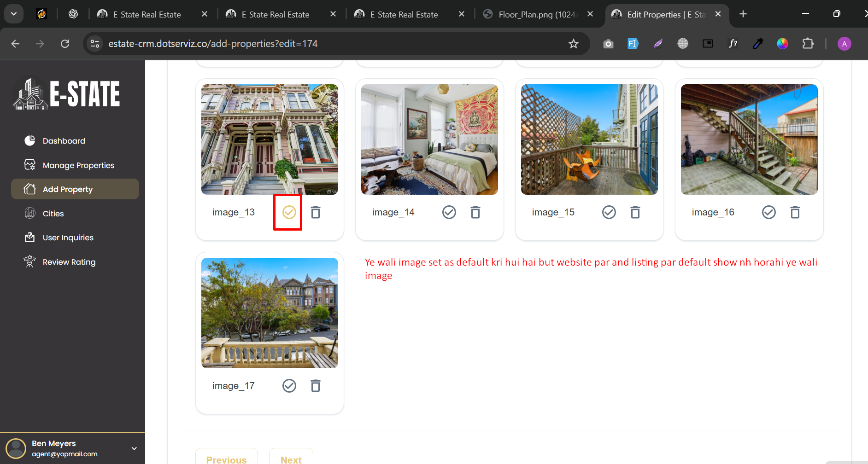The height and width of the screenshot is (464, 868).
Task: Switch to the Floor_Plan.png tab
Action: [x=537, y=14]
